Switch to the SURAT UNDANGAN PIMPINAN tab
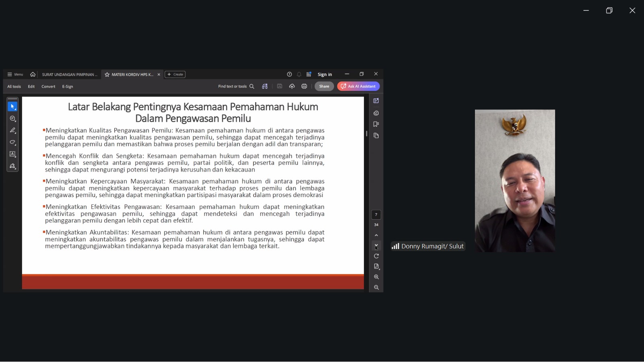The image size is (644, 362). coord(70,74)
